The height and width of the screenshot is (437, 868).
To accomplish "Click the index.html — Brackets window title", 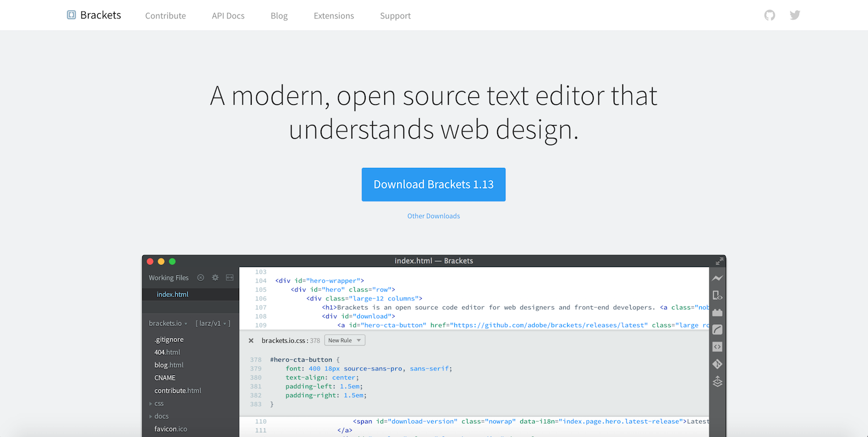I will click(x=434, y=261).
